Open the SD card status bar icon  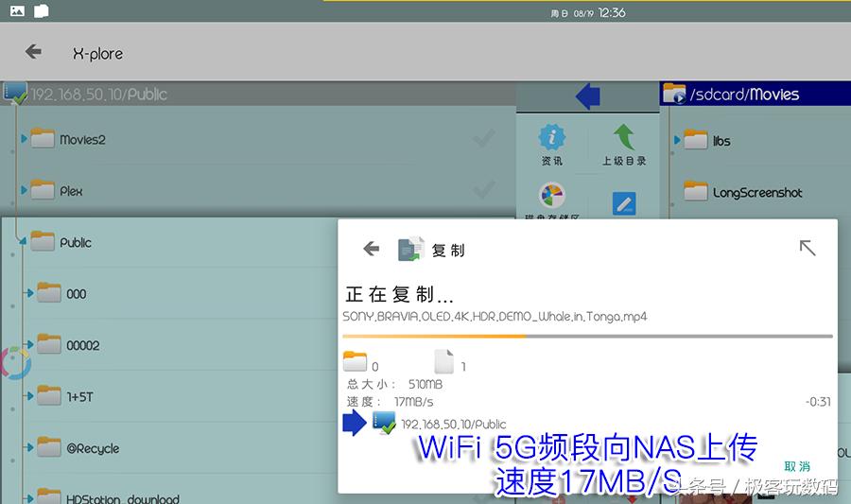pyautogui.click(x=42, y=10)
